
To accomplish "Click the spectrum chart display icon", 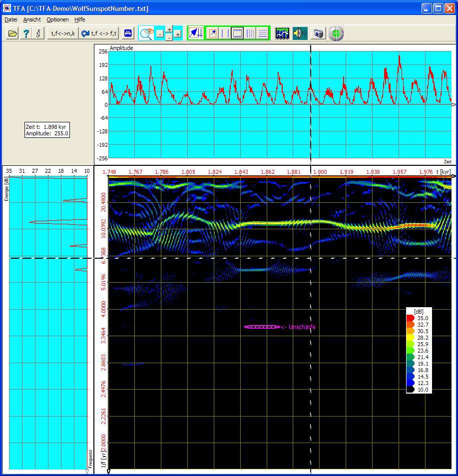I will [x=282, y=33].
